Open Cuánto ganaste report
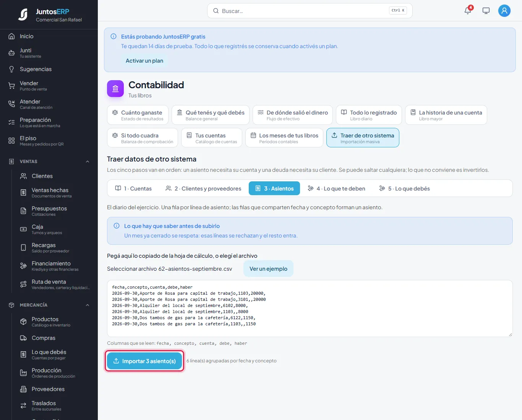 pos(138,115)
